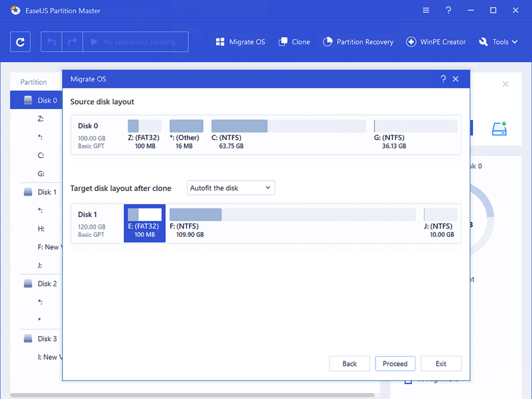Select Disk 2 in partition list
Image resolution: width=532 pixels, height=399 pixels.
tap(41, 284)
